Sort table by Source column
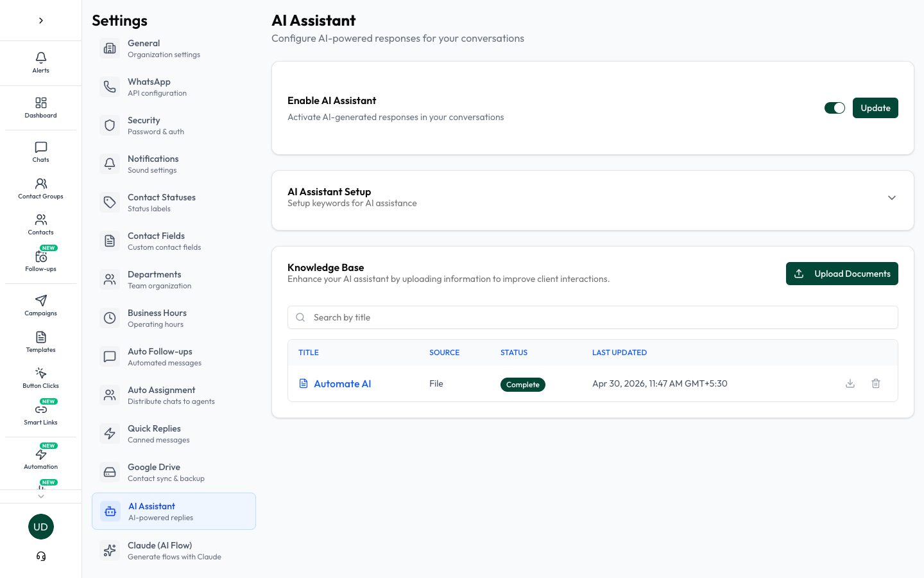Image resolution: width=924 pixels, height=578 pixels. [444, 353]
